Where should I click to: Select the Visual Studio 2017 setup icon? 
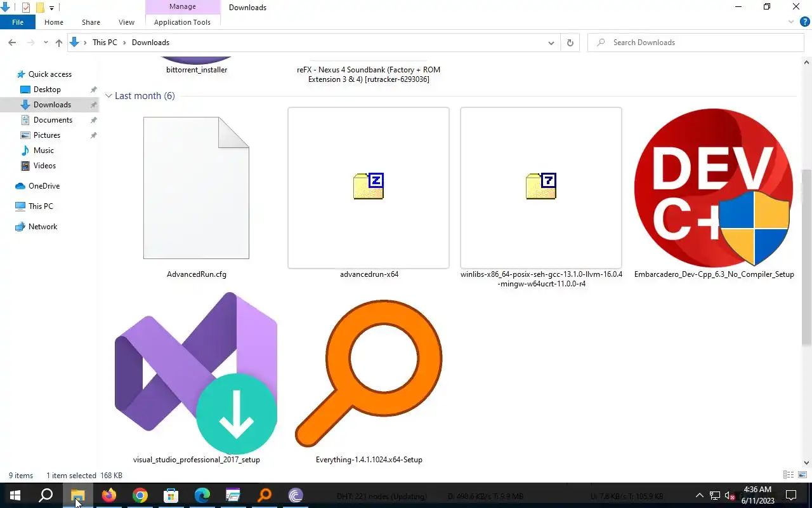coord(196,373)
